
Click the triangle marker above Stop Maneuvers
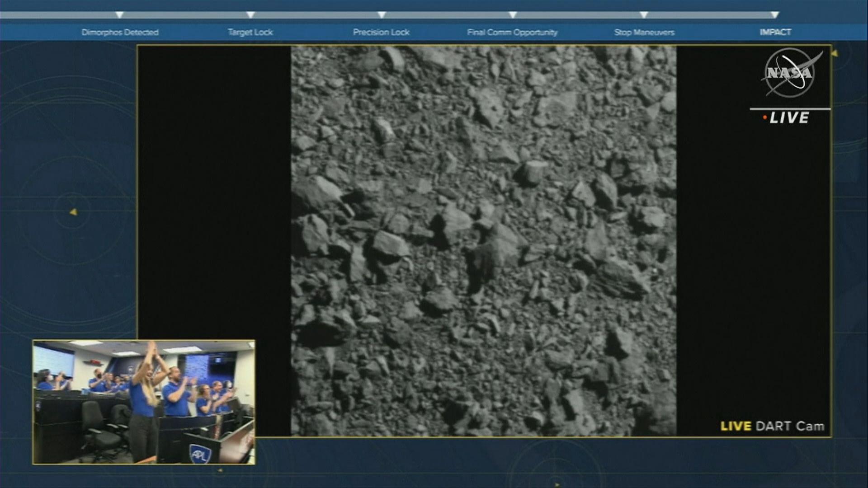coord(644,15)
